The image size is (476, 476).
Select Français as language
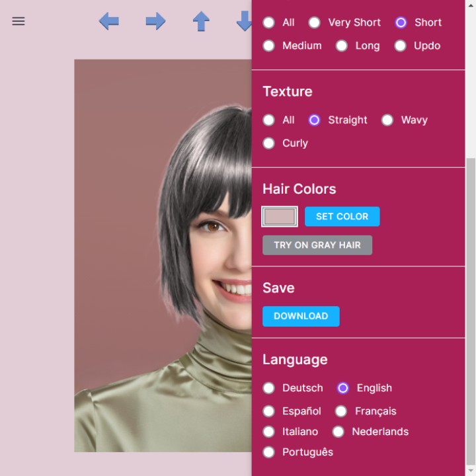pyautogui.click(x=341, y=411)
